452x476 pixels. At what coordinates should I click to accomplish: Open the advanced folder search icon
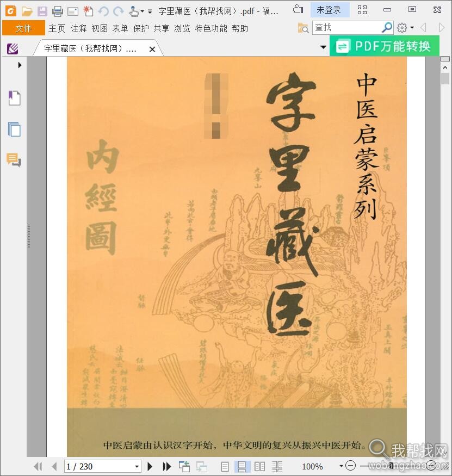pyautogui.click(x=303, y=28)
